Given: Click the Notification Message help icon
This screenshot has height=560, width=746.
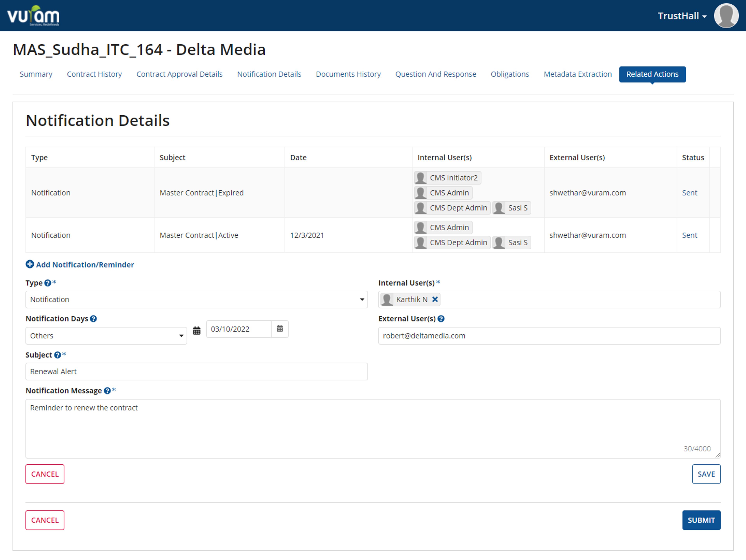Looking at the screenshot, I should [x=107, y=390].
